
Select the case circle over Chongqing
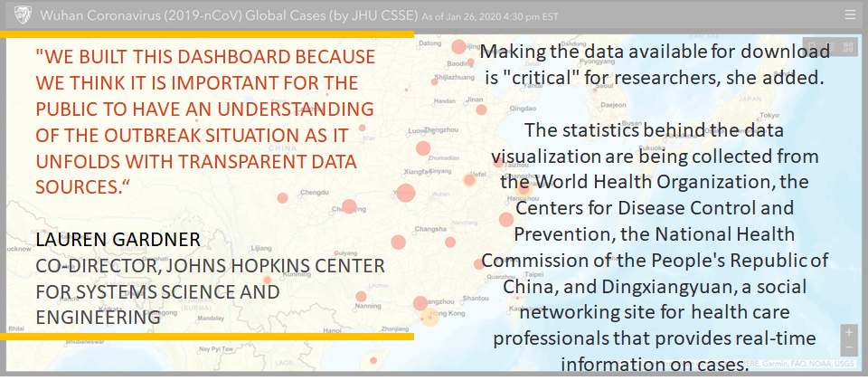point(349,206)
